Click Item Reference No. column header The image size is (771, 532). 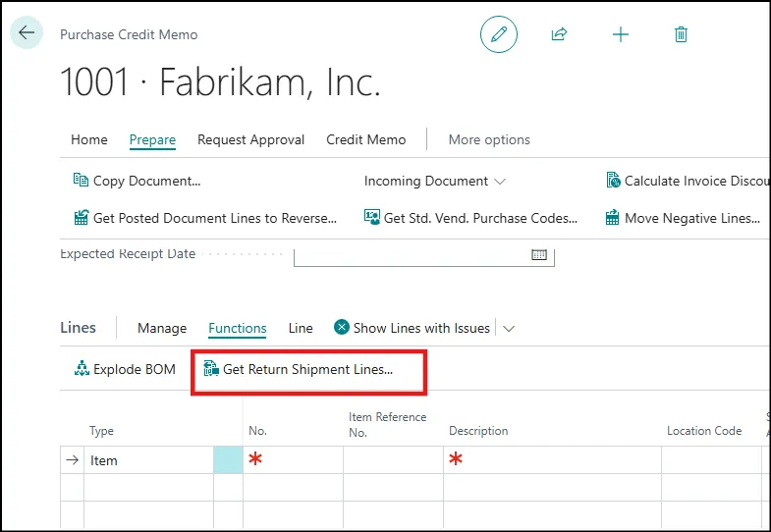[x=388, y=424]
